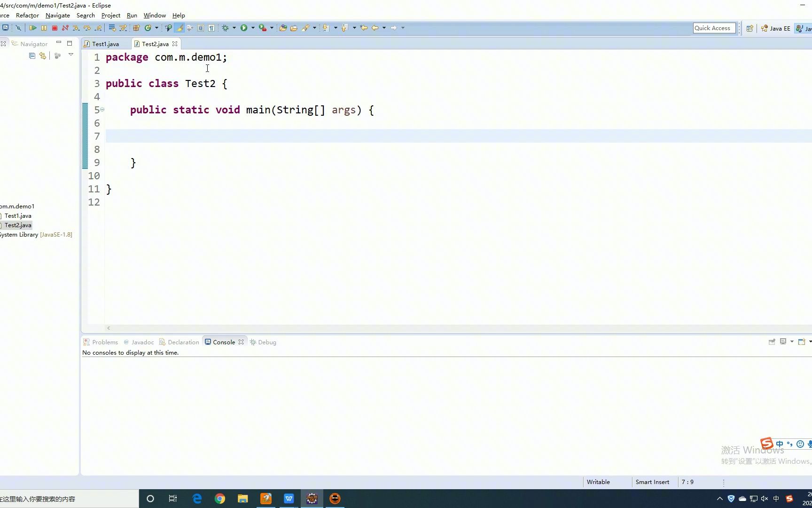Open Next Annotation dropdown arrow
The width and height of the screenshot is (812, 508).
[336, 28]
